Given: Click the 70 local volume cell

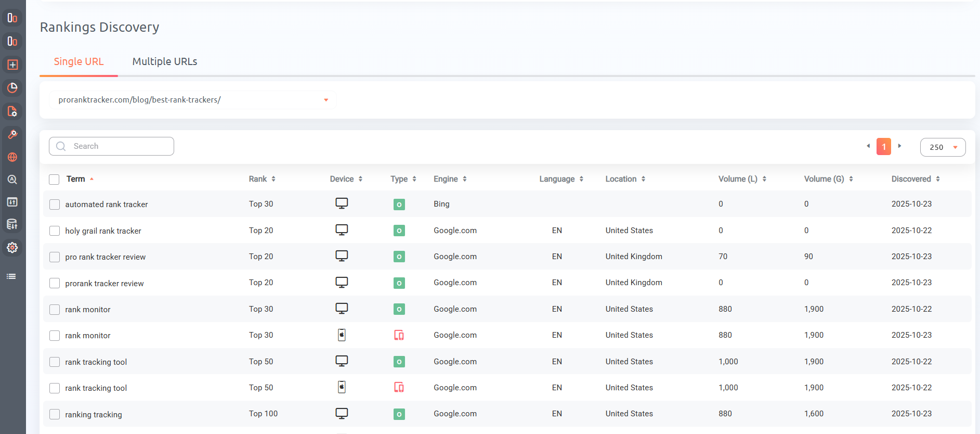Looking at the screenshot, I should 723,257.
